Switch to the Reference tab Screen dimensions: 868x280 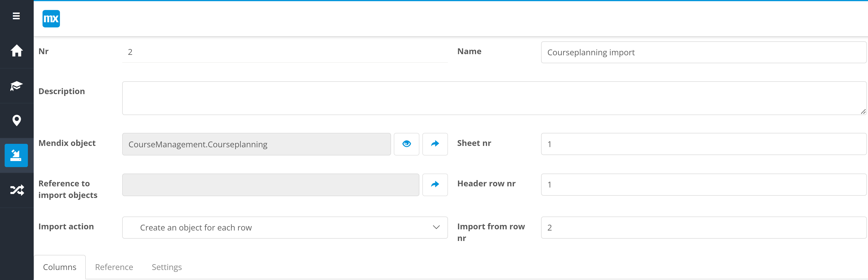pyautogui.click(x=114, y=267)
